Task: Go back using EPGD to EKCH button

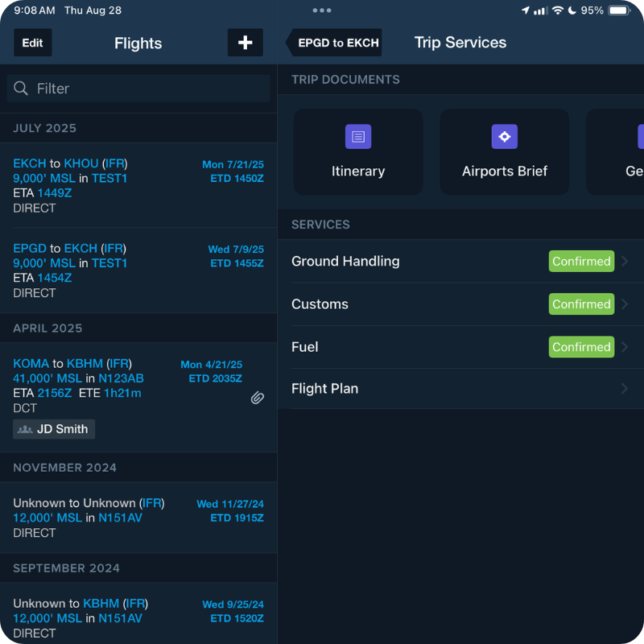Action: pyautogui.click(x=335, y=43)
